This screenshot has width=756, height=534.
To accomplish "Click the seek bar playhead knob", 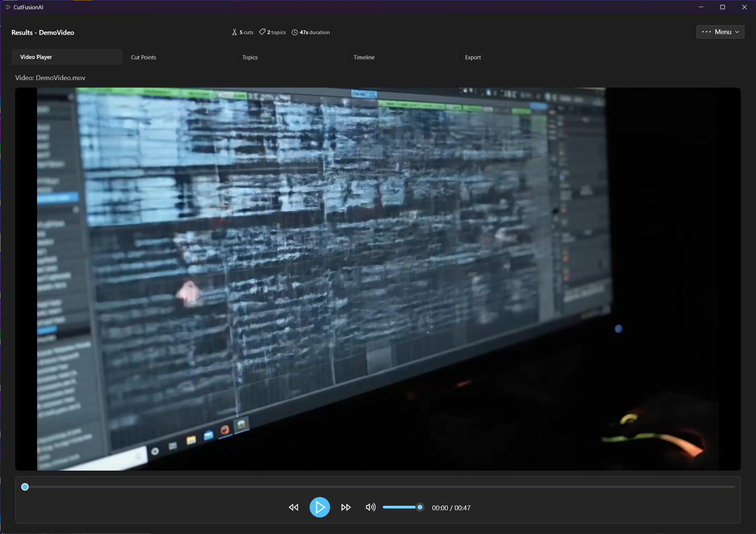I will [x=25, y=487].
